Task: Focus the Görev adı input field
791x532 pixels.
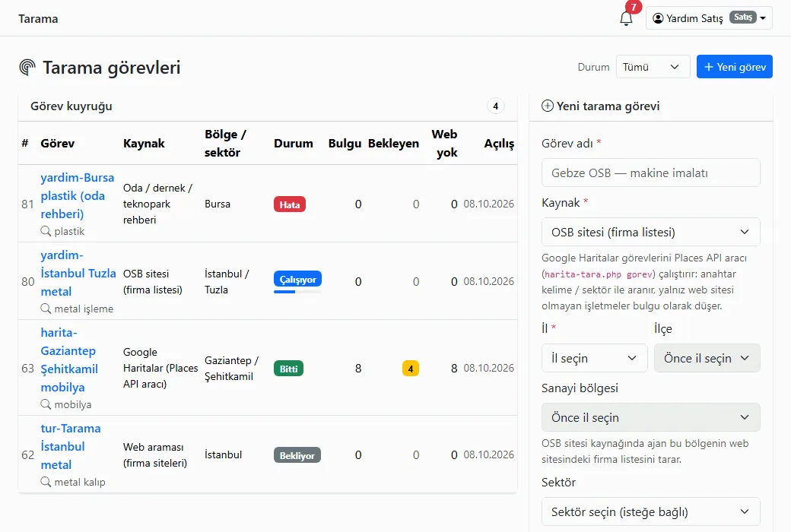Action: (651, 173)
